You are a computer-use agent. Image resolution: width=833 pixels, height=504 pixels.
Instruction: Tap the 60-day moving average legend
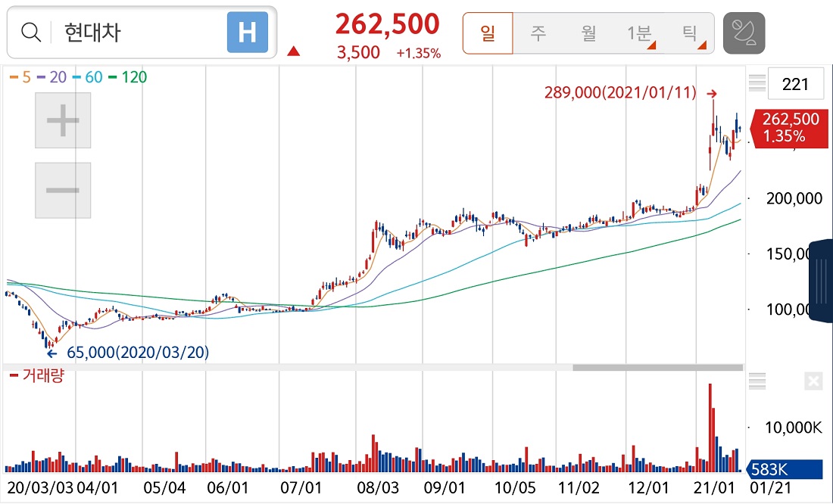point(87,77)
